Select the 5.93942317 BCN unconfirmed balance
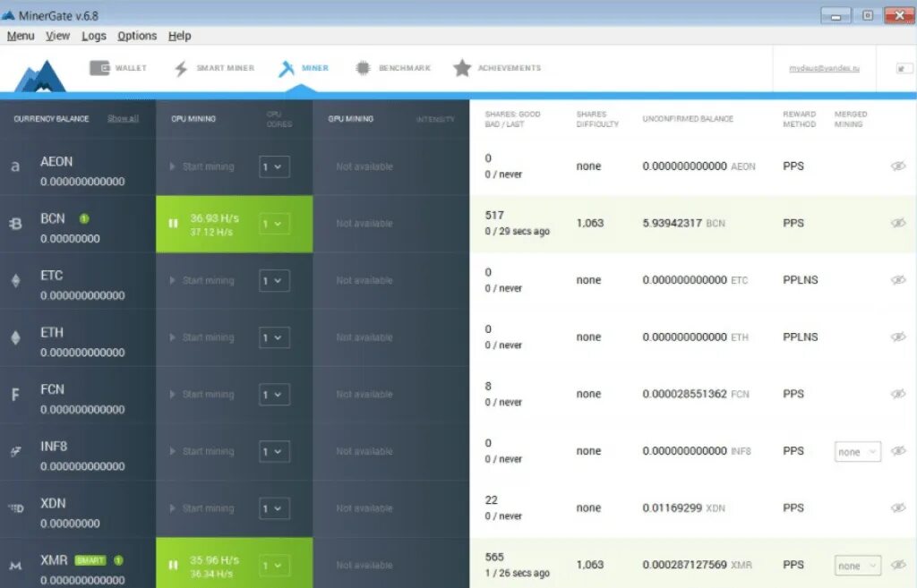The height and width of the screenshot is (588, 917). [x=683, y=223]
